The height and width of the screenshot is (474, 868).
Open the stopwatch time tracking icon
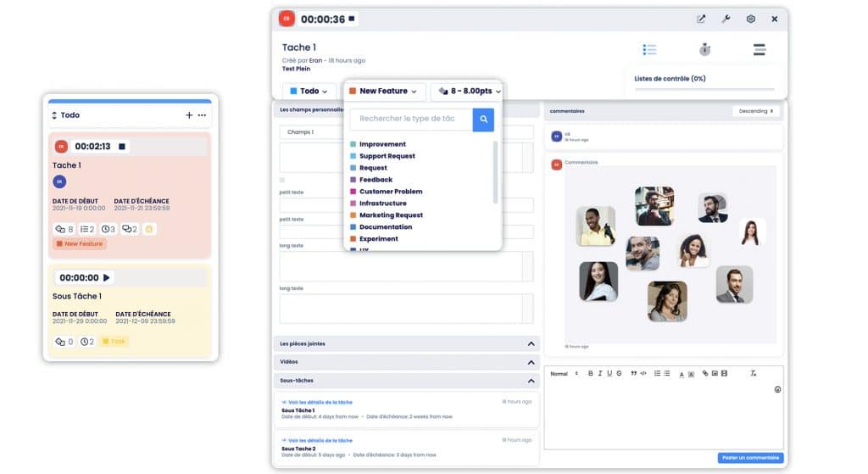click(x=704, y=50)
